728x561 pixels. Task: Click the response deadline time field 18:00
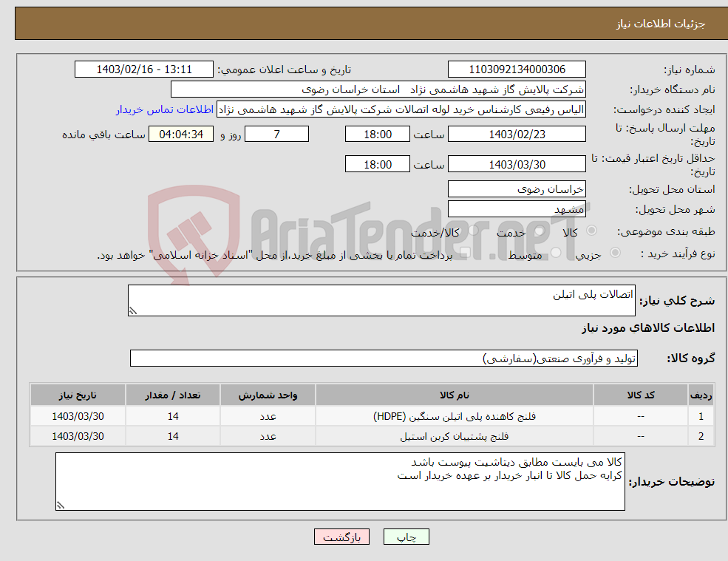coord(378,135)
